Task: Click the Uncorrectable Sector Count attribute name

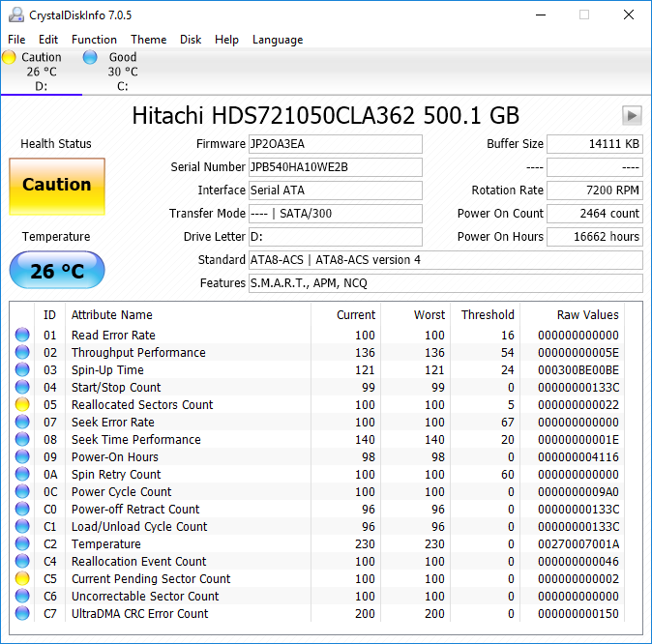Action: [145, 597]
